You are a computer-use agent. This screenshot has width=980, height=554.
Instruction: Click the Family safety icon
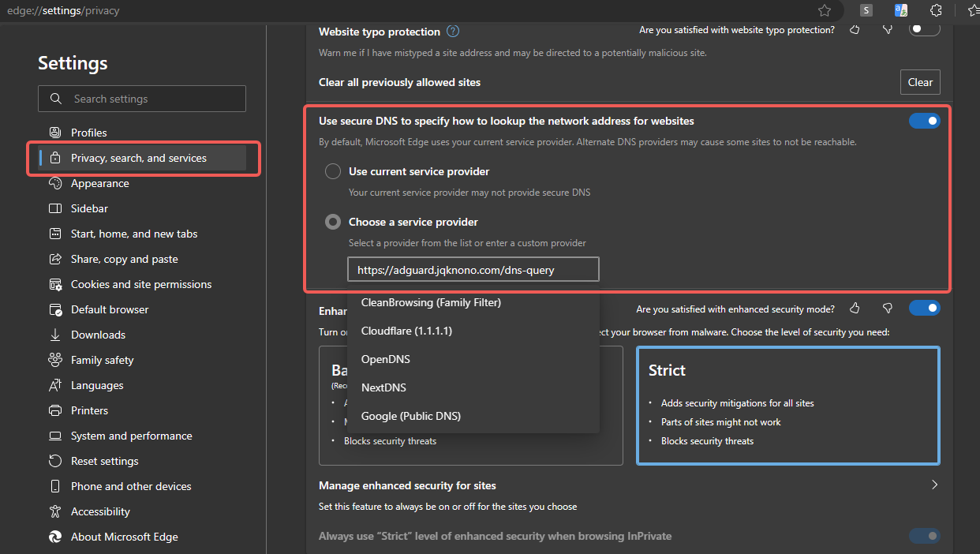(55, 360)
